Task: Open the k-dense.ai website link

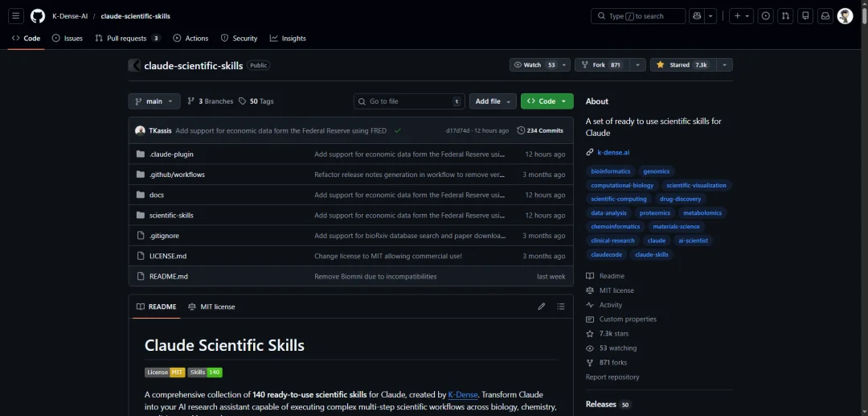Action: (x=613, y=152)
